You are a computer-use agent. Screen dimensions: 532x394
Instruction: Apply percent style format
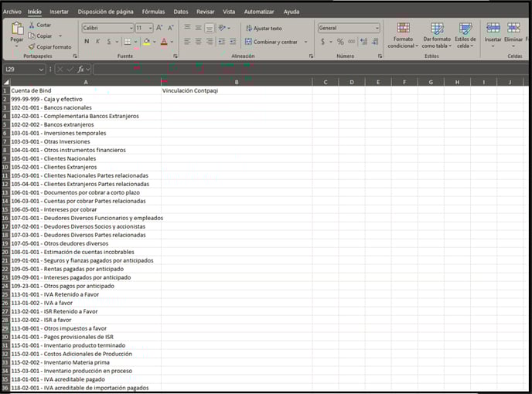tap(340, 42)
